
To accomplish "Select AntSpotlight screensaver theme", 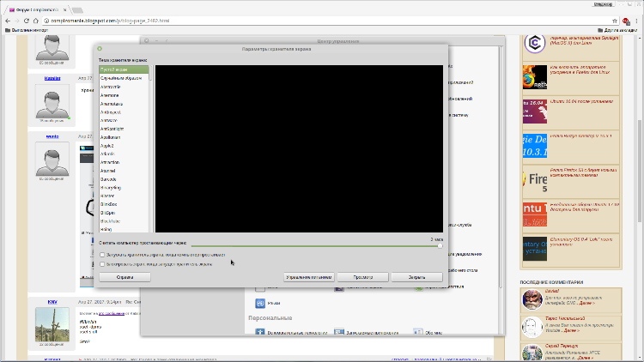I will pos(114,129).
